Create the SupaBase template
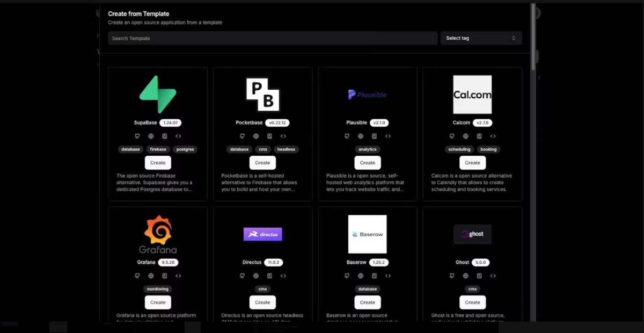Screen dimensions: 644x333 point(158,163)
